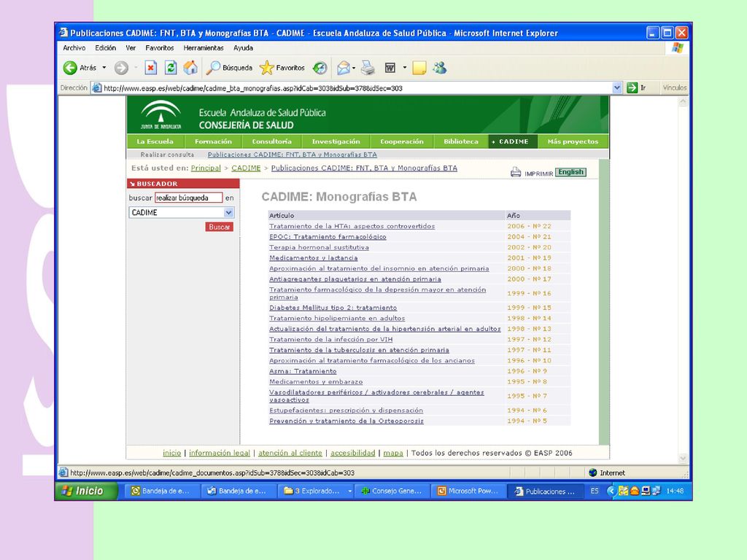Print the page using the toolbar printer icon
The width and height of the screenshot is (747, 560).
pos(368,68)
